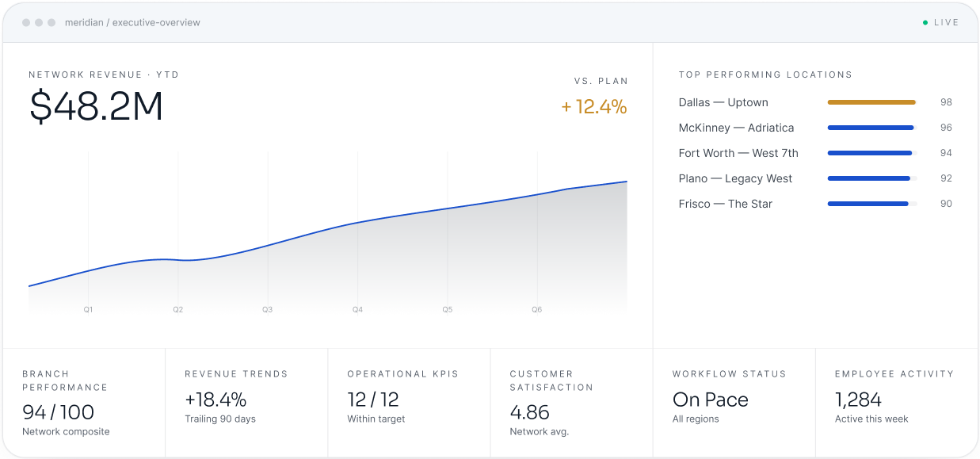
Task: Select the "Plano — Legacy West" location name
Action: (x=735, y=178)
